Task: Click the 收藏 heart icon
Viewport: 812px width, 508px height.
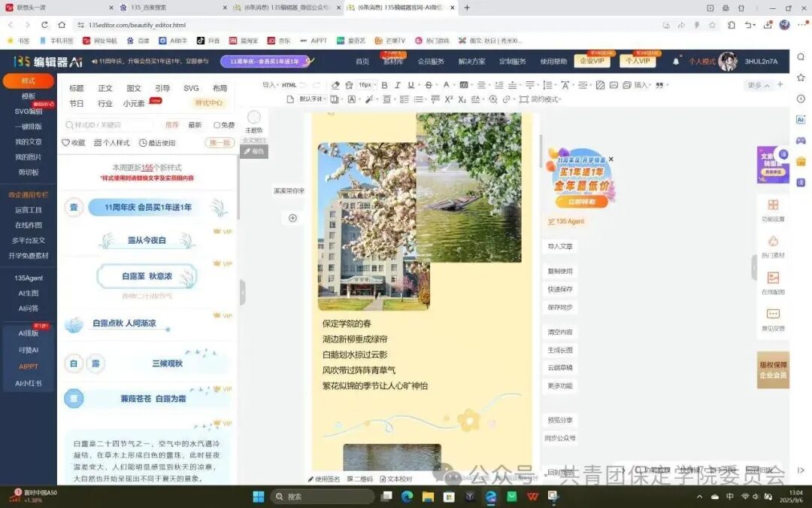Action: [66, 142]
